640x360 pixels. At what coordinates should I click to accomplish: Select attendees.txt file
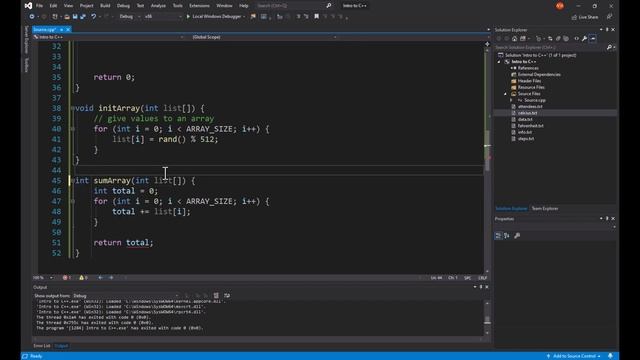tap(530, 107)
